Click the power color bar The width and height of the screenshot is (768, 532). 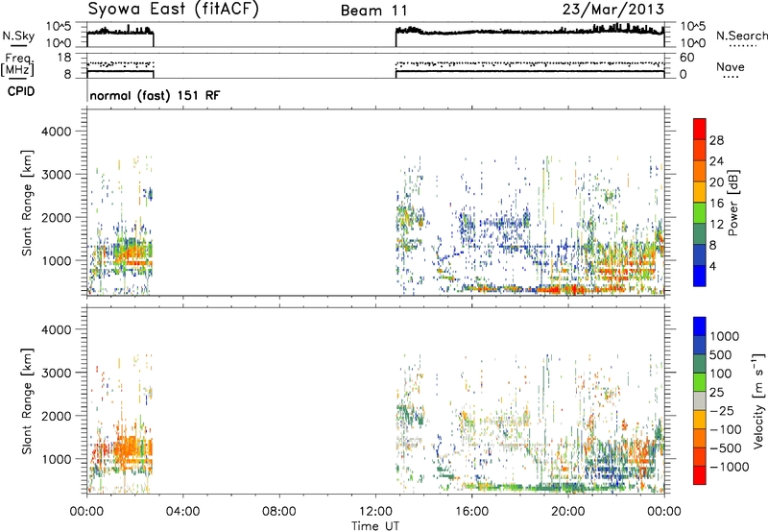700,203
